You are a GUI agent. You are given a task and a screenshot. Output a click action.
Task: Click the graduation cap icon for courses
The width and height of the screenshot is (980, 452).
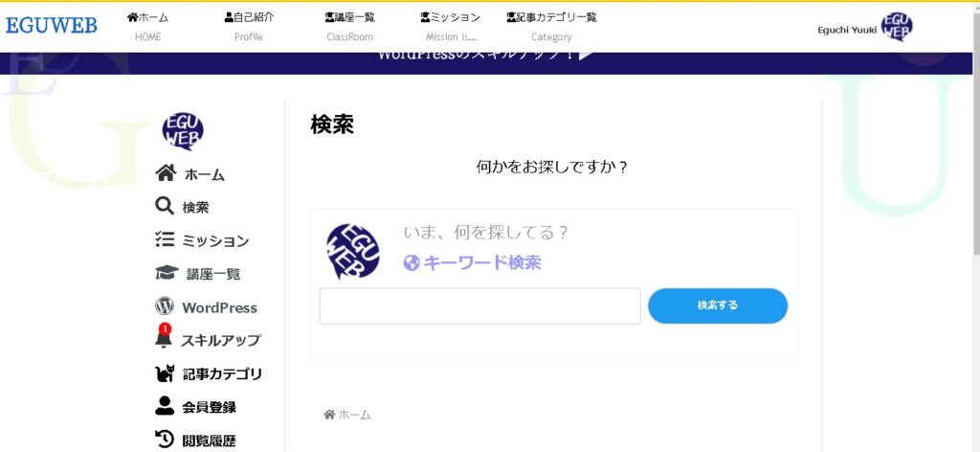[x=167, y=273]
